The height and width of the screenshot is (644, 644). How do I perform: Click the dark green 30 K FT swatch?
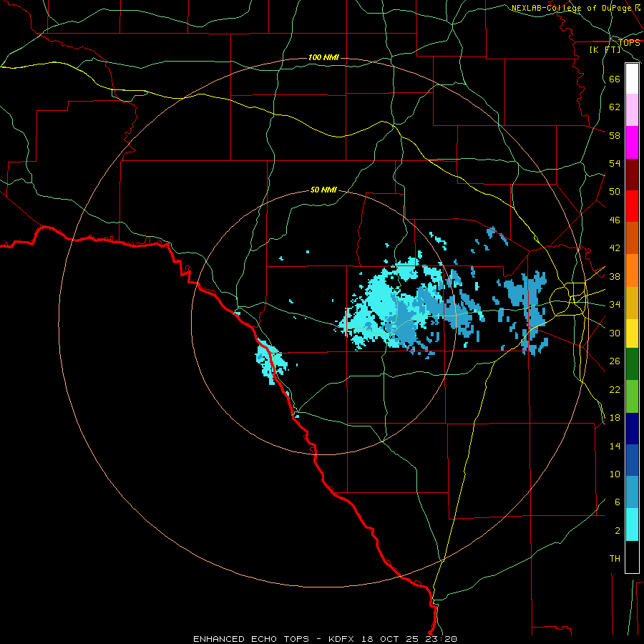[632, 364]
